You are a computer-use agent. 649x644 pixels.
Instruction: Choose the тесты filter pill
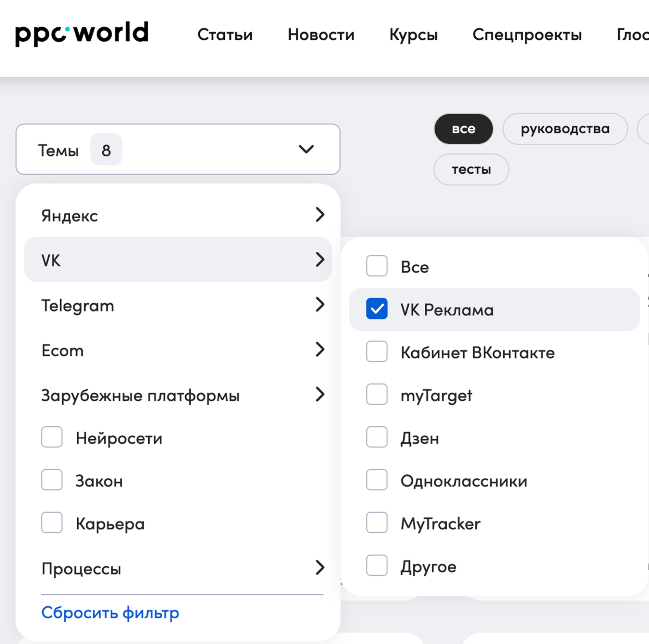pyautogui.click(x=471, y=170)
